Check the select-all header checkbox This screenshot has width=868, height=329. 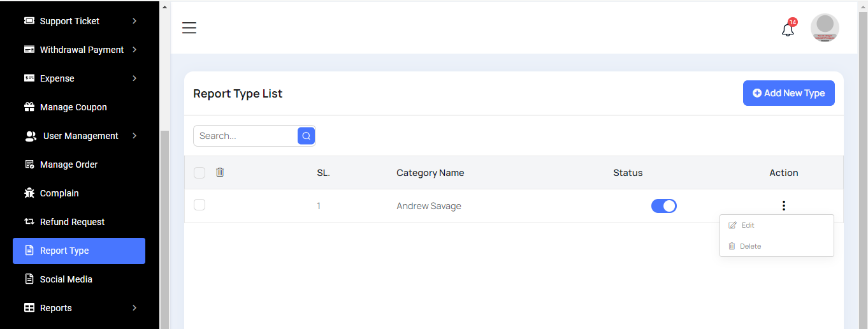(x=199, y=173)
